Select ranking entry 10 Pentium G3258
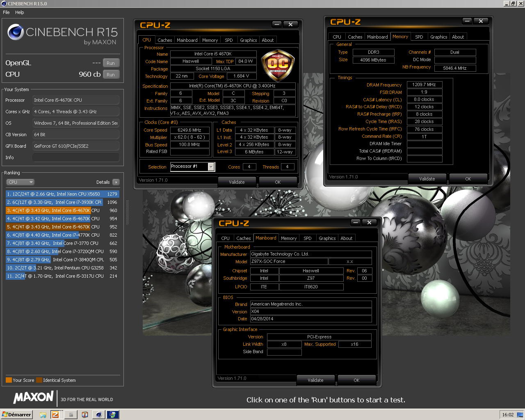 click(x=62, y=268)
